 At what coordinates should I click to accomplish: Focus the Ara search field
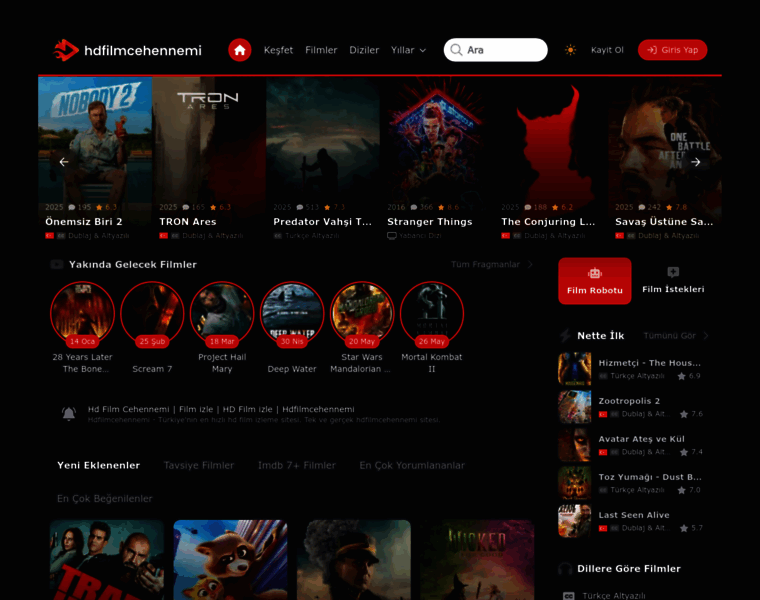(x=495, y=50)
